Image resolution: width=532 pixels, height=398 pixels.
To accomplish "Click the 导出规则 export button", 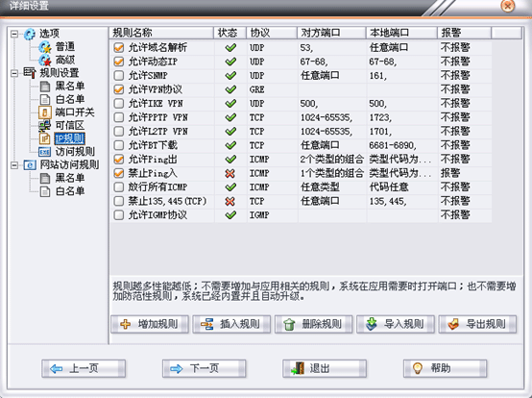I will pos(477,324).
